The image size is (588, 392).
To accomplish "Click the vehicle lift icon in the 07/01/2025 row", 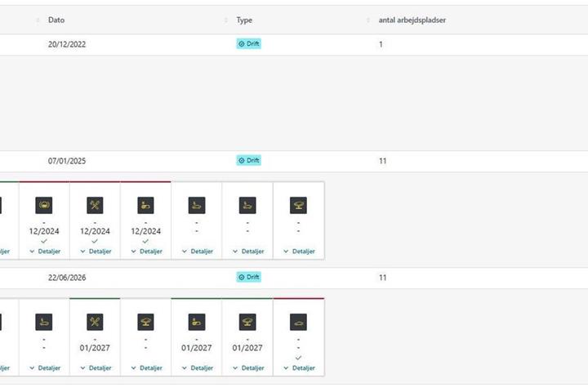I will point(299,205).
